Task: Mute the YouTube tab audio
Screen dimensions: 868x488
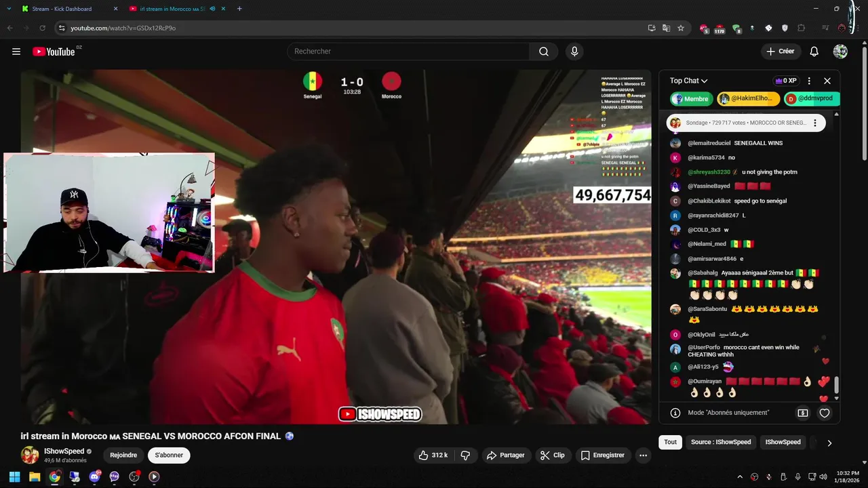Action: pos(213,9)
